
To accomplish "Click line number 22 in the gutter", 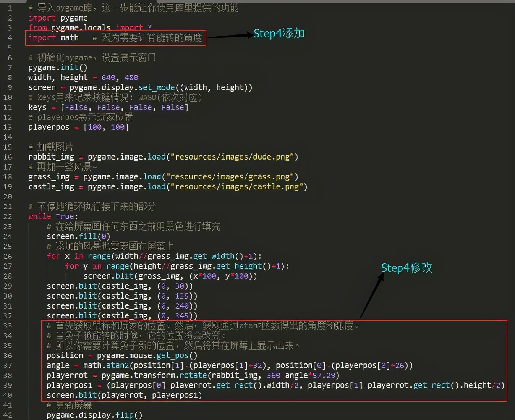I will tap(8, 216).
